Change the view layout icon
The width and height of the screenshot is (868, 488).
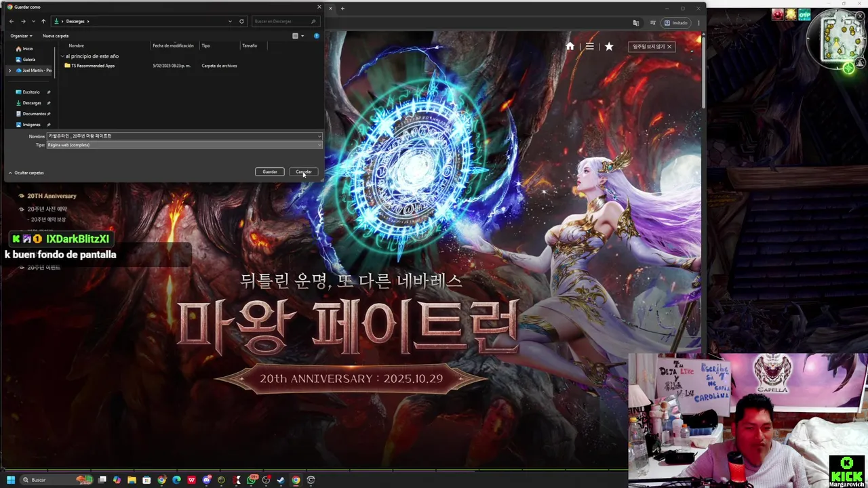pyautogui.click(x=295, y=36)
